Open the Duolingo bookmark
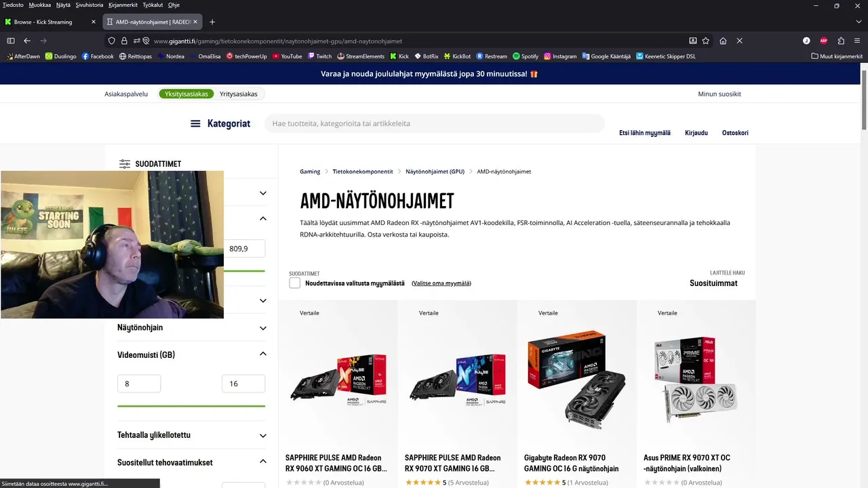 pyautogui.click(x=61, y=56)
